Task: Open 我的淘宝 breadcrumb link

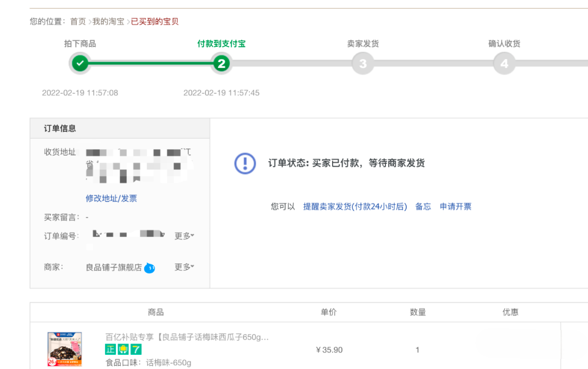Action: tap(108, 21)
